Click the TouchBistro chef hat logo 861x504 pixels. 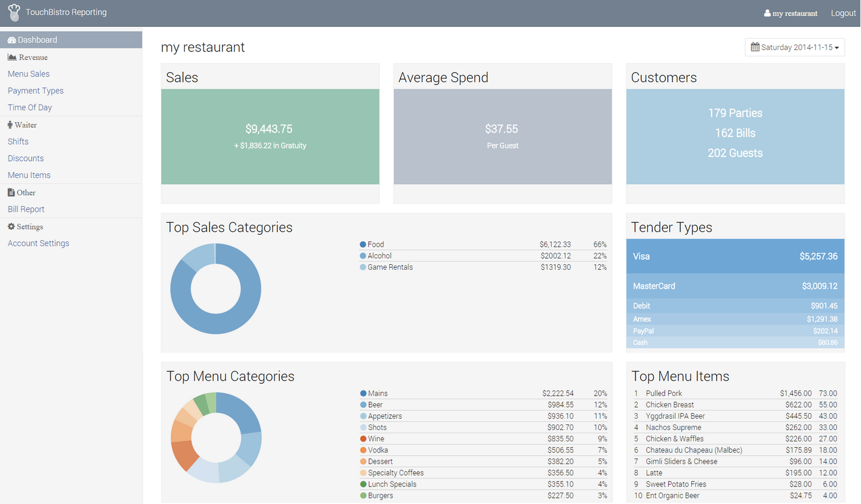(x=14, y=13)
